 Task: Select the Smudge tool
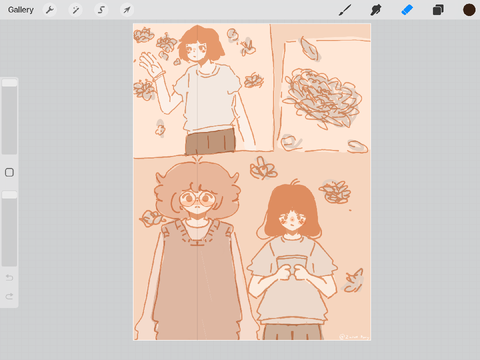[x=376, y=10]
